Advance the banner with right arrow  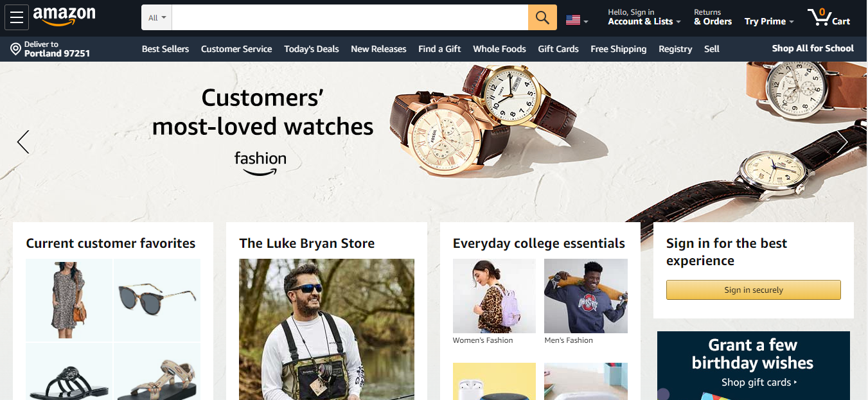[x=842, y=142]
